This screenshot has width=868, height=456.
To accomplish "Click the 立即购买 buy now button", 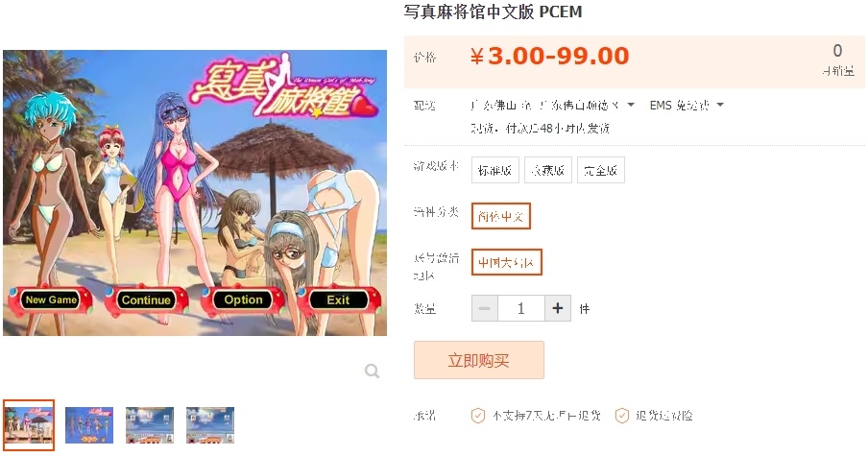I will [479, 360].
